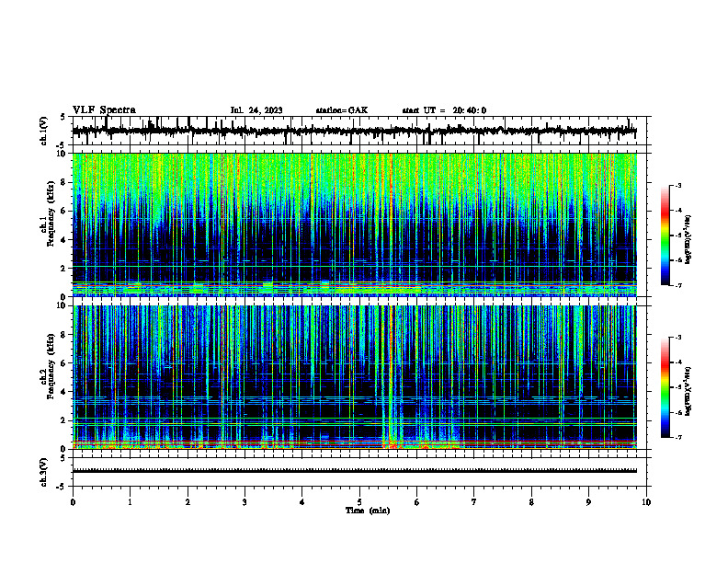Click time axis tick label "7"

(474, 502)
